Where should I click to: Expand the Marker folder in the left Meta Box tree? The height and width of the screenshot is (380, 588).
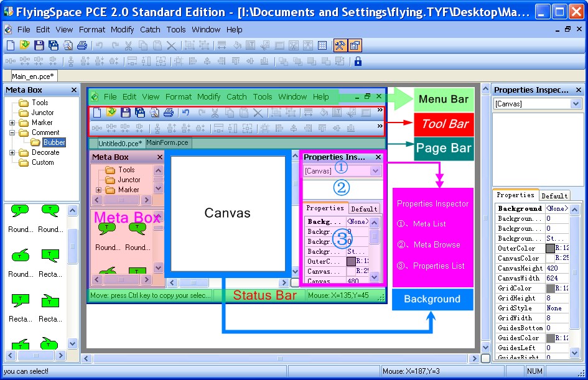[x=12, y=123]
